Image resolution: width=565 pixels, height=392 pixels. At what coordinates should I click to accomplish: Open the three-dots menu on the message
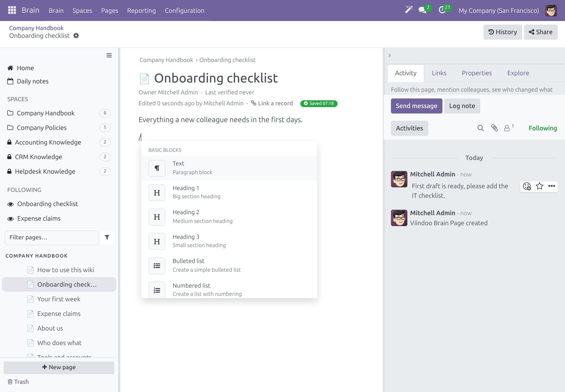coord(552,186)
